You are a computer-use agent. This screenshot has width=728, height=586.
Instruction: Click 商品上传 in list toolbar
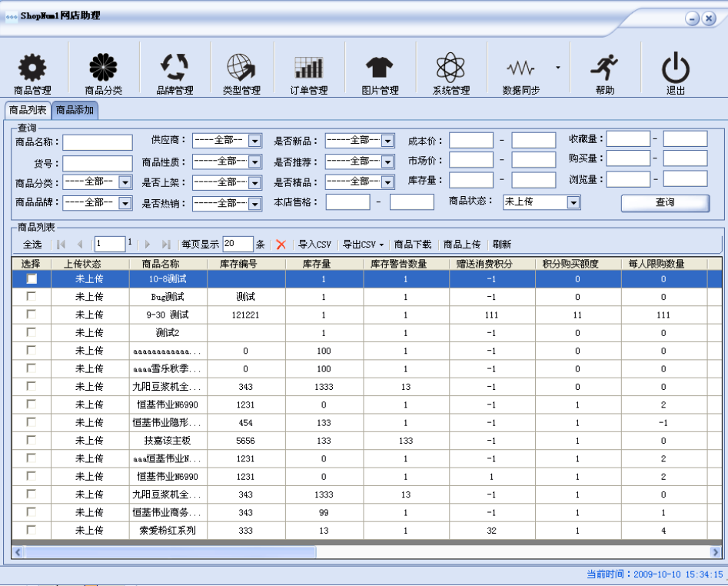coord(462,245)
